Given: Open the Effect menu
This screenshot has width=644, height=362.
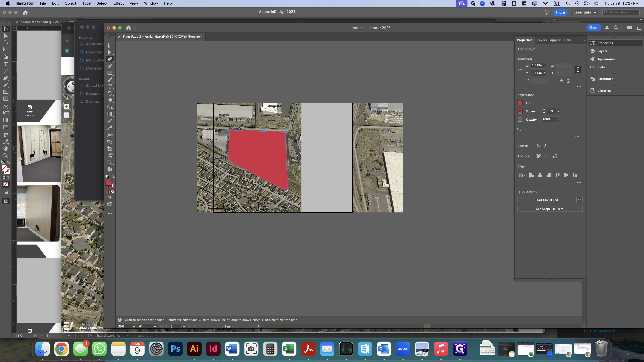Looking at the screenshot, I should tap(118, 3).
